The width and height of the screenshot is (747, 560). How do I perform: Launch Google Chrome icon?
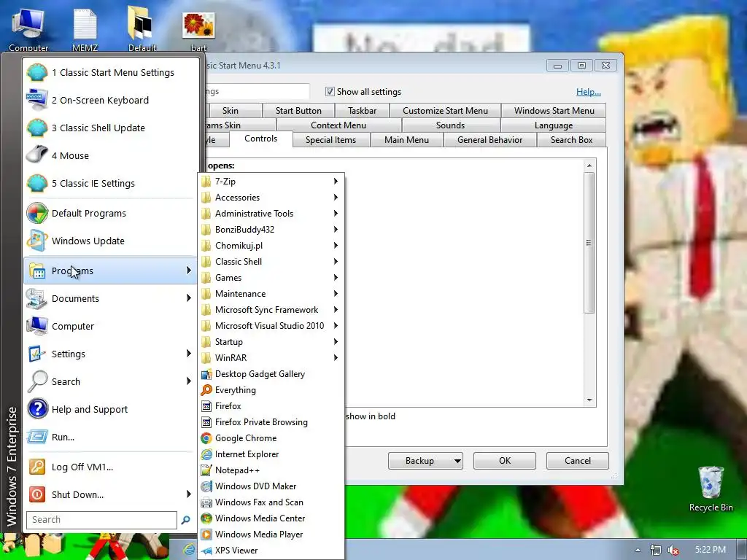[x=206, y=438]
